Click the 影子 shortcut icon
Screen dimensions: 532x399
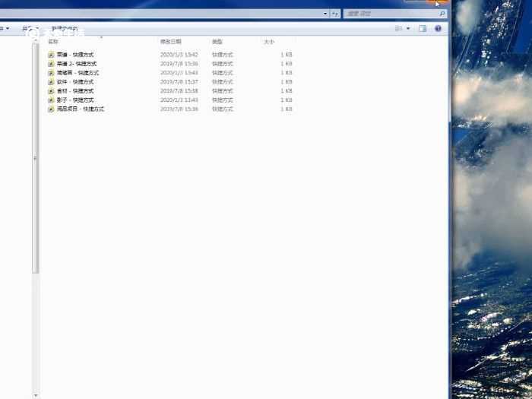pos(51,100)
